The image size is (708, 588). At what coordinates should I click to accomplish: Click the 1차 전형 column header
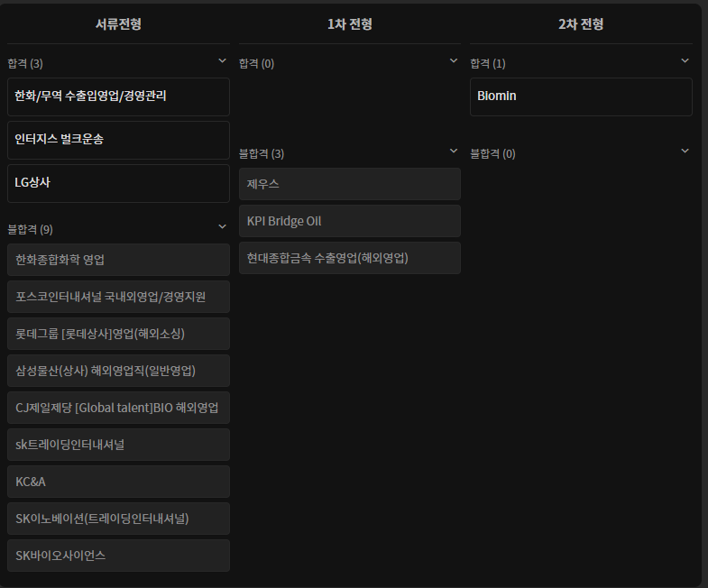pyautogui.click(x=349, y=24)
